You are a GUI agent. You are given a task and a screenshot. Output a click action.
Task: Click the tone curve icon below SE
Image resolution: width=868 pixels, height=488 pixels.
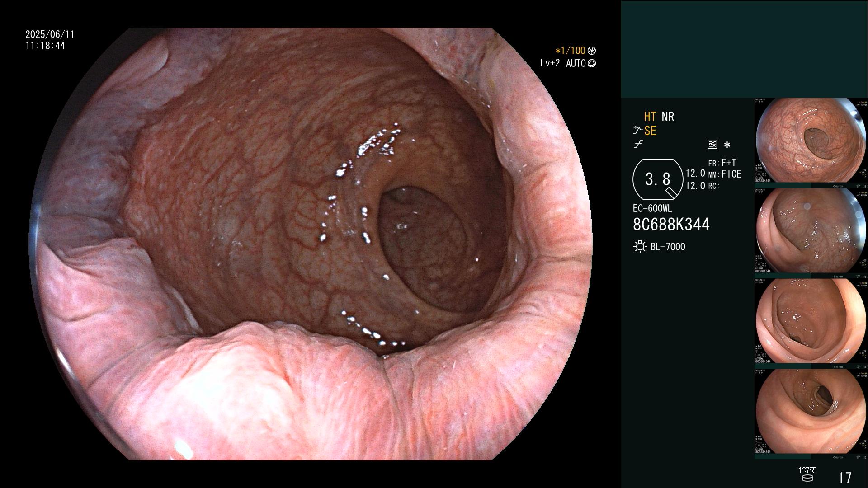tap(638, 144)
